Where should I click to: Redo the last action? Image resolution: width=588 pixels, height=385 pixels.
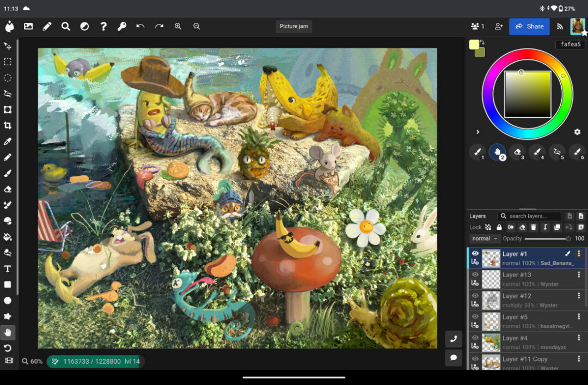coord(159,26)
